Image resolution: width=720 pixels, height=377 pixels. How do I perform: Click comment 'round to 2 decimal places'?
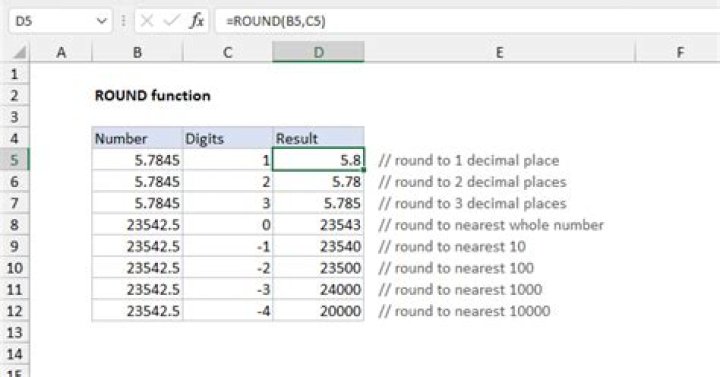[472, 182]
